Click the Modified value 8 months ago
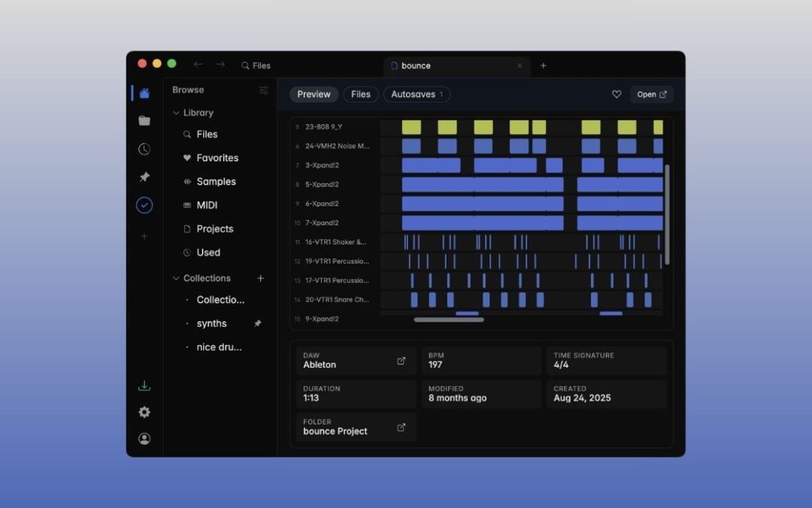The width and height of the screenshot is (812, 508). click(x=457, y=398)
